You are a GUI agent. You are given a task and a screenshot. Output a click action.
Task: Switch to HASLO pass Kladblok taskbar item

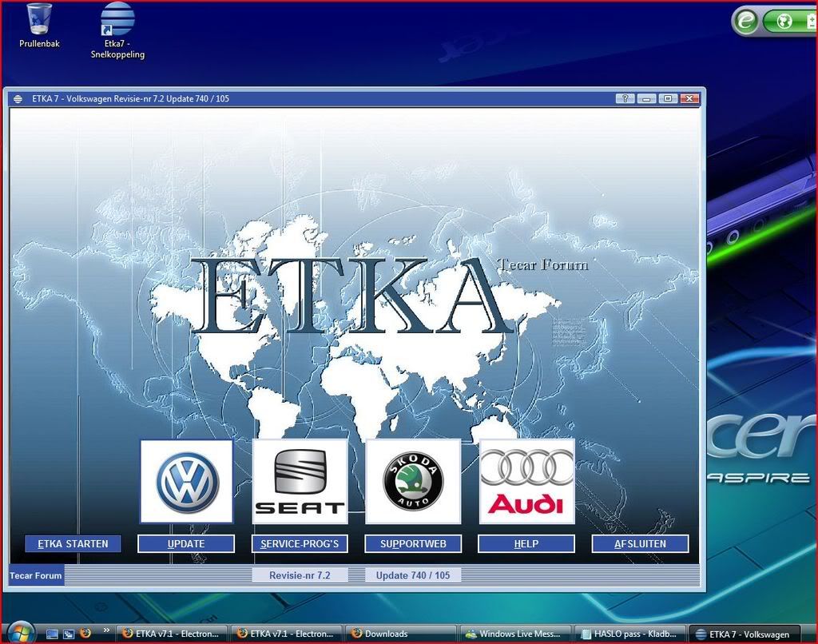(x=629, y=634)
